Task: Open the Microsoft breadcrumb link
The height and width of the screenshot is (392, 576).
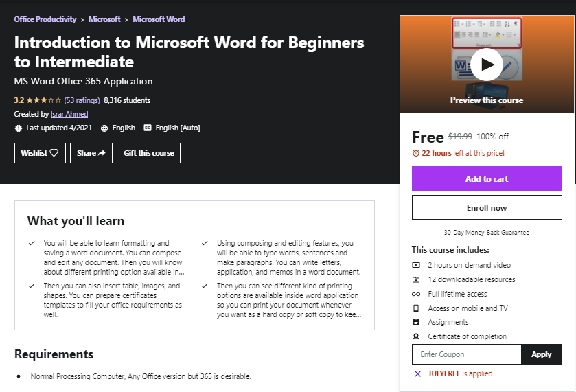Action: [104, 19]
